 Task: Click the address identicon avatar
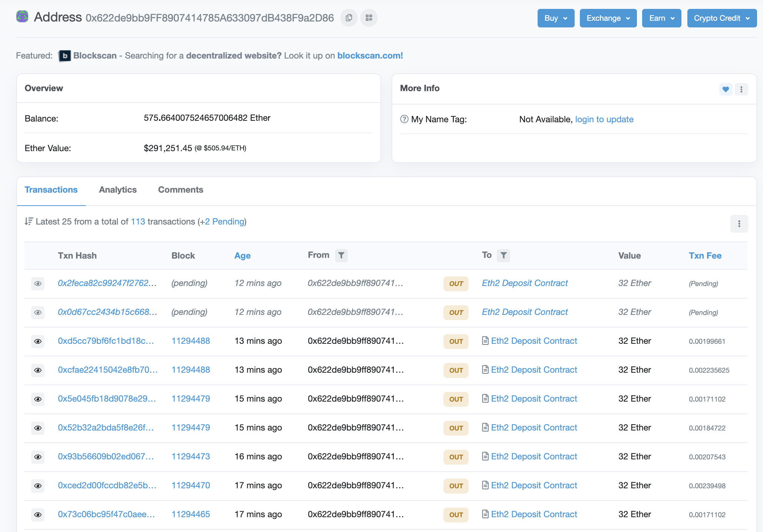pos(22,16)
